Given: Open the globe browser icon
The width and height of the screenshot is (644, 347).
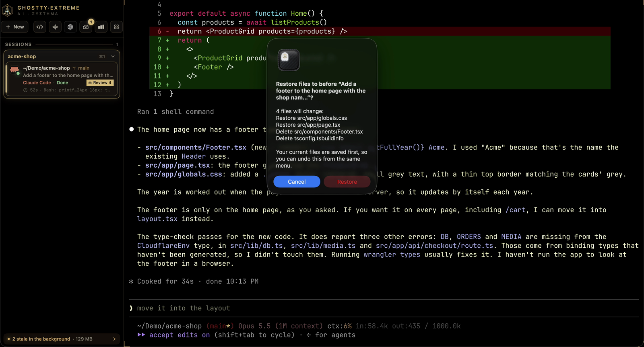Looking at the screenshot, I should click(x=70, y=27).
